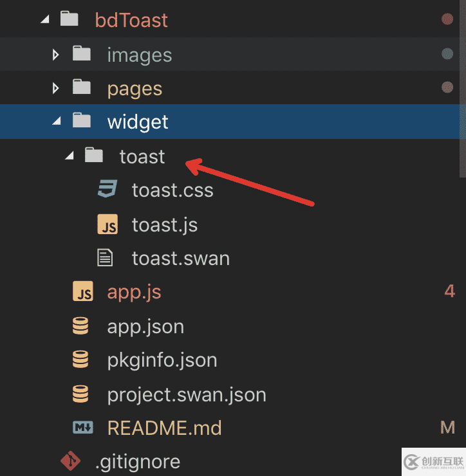Collapse the toast subfolder arrow
The width and height of the screenshot is (466, 476).
point(69,156)
